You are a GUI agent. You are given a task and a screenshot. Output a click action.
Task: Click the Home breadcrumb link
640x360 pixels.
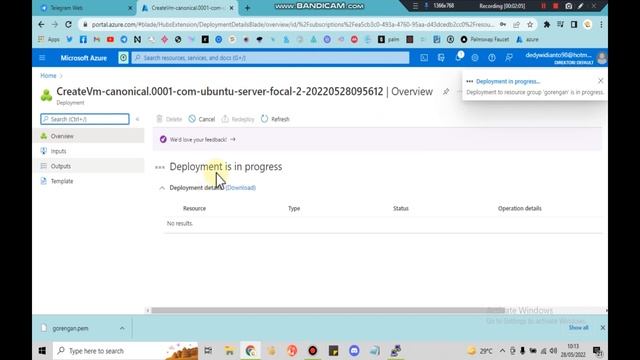[48, 76]
